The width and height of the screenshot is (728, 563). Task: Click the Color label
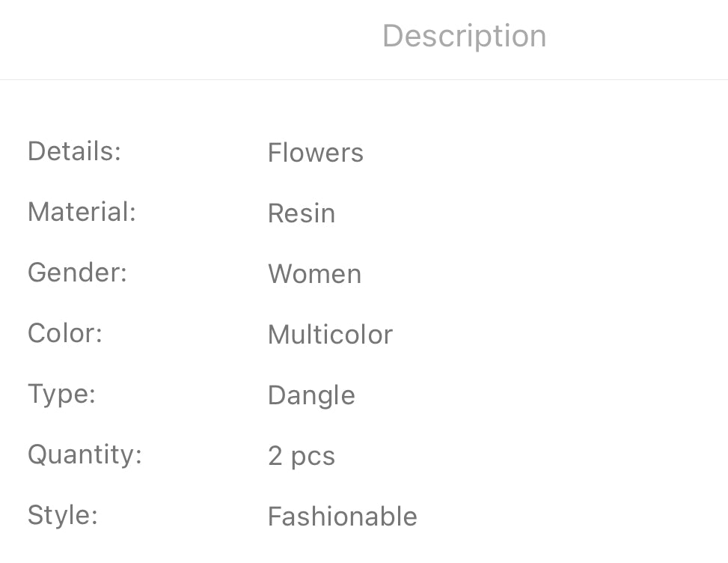(64, 333)
